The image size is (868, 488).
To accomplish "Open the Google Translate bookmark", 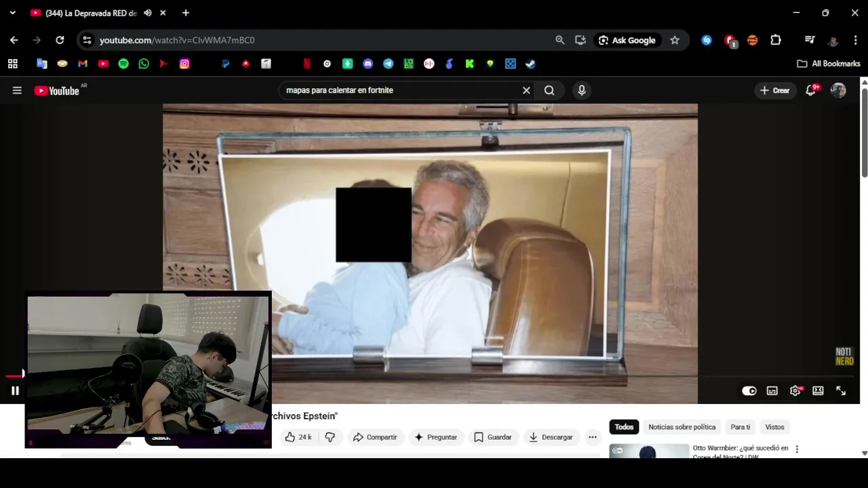I will pyautogui.click(x=42, y=64).
